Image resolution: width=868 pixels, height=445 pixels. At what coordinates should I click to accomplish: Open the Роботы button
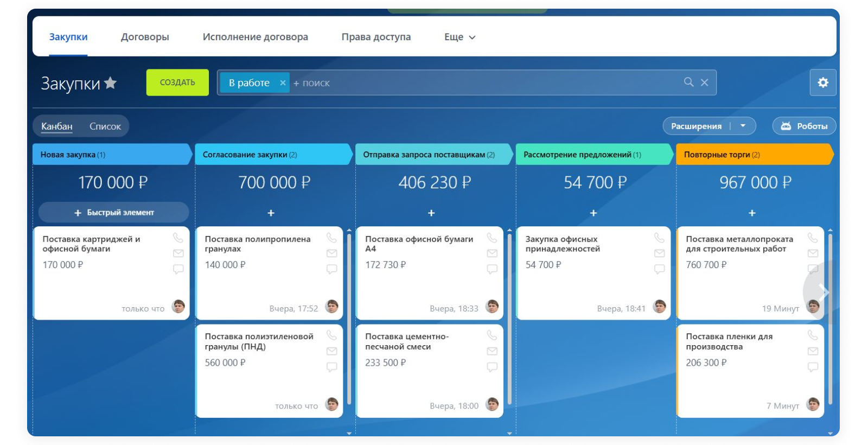(x=804, y=126)
